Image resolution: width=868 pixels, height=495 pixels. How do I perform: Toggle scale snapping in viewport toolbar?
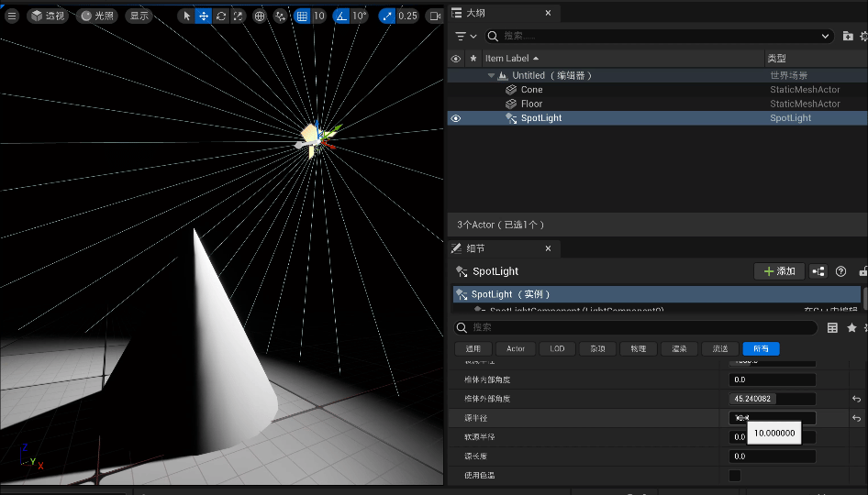tap(387, 16)
